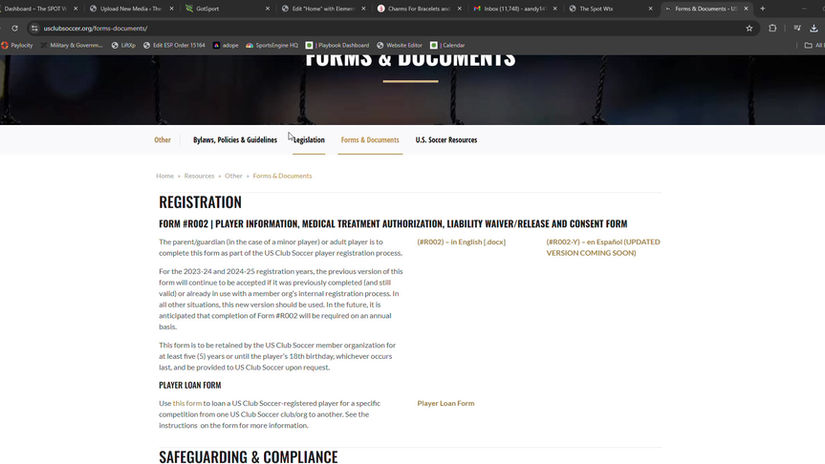Screen dimensions: 825x464
Task: Click the Other breadcrumb link
Action: [x=233, y=176]
